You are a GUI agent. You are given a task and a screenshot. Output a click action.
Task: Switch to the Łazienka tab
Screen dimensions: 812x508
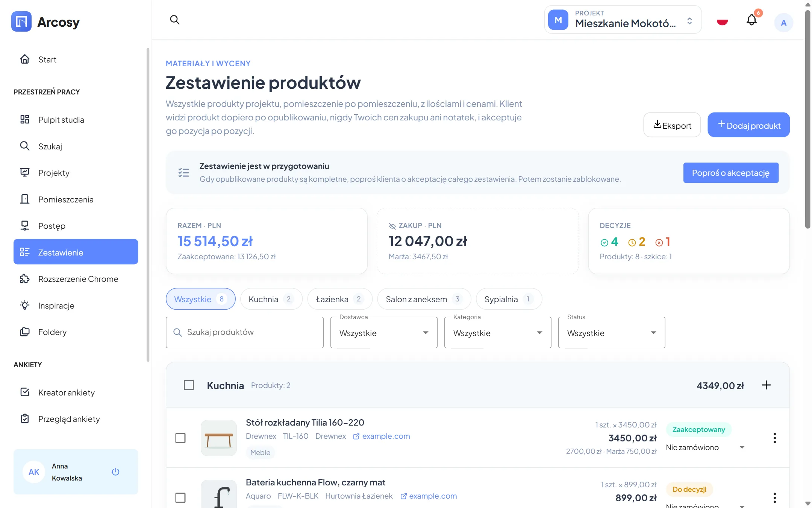(x=339, y=299)
